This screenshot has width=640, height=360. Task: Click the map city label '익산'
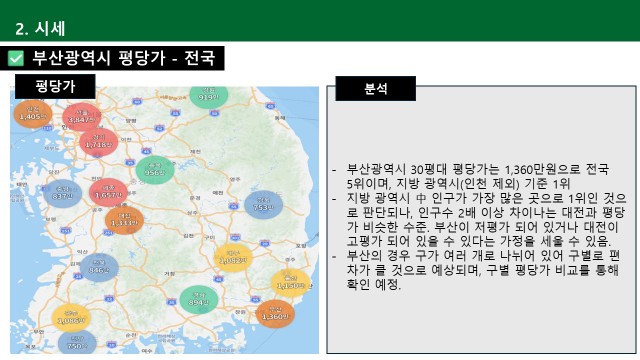pos(82,252)
